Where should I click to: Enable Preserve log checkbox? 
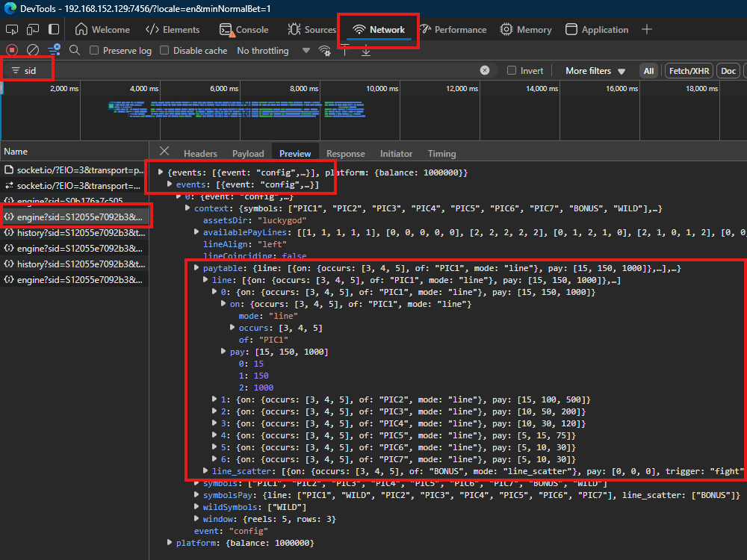94,51
